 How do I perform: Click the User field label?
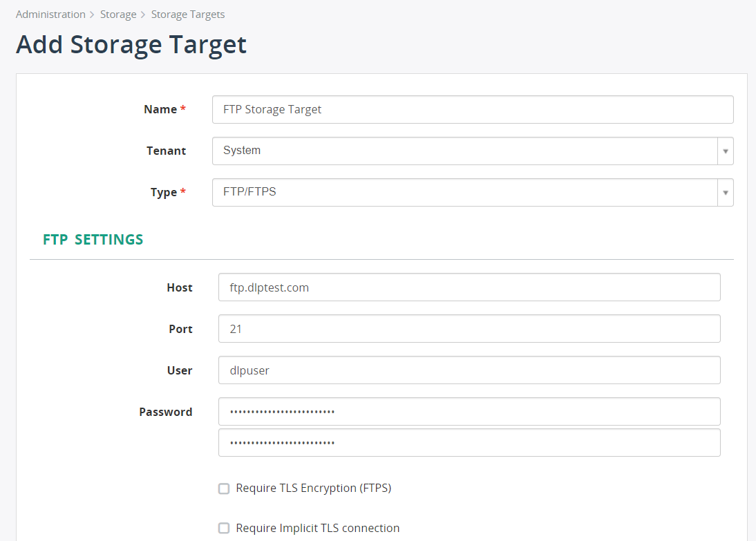pyautogui.click(x=180, y=371)
